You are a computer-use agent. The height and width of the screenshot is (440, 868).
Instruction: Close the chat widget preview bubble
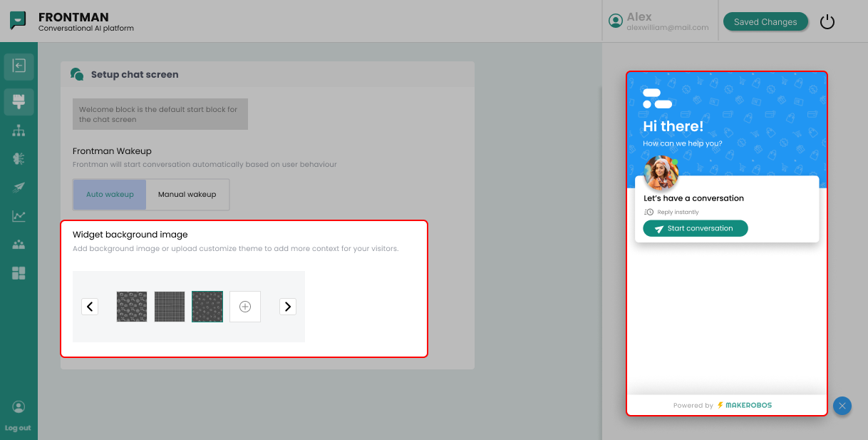(842, 406)
